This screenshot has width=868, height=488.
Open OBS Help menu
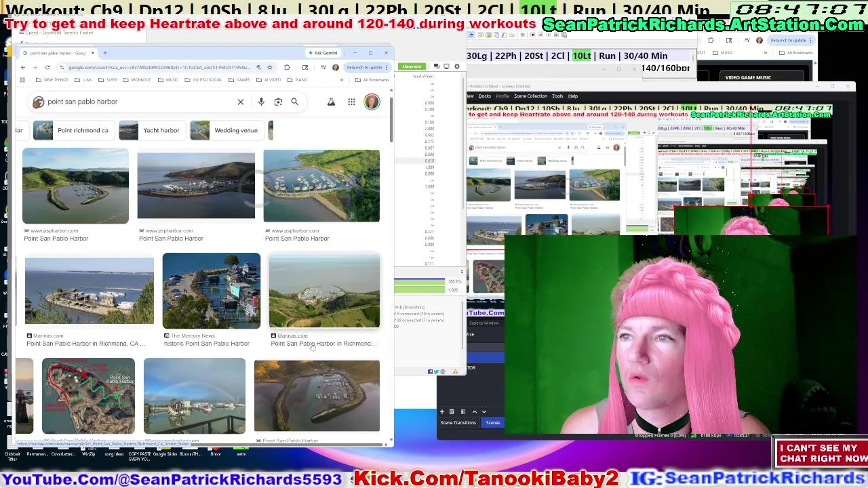[x=573, y=96]
